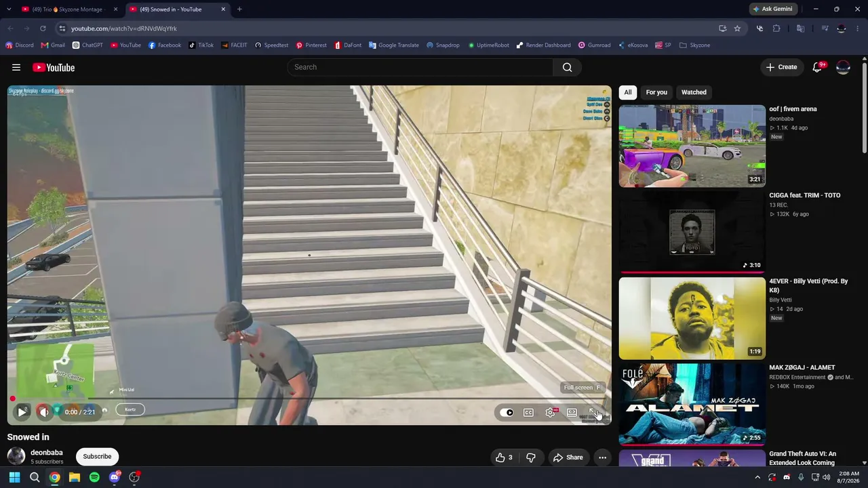Dislike the Snowed in video
The image size is (868, 488).
tap(531, 457)
